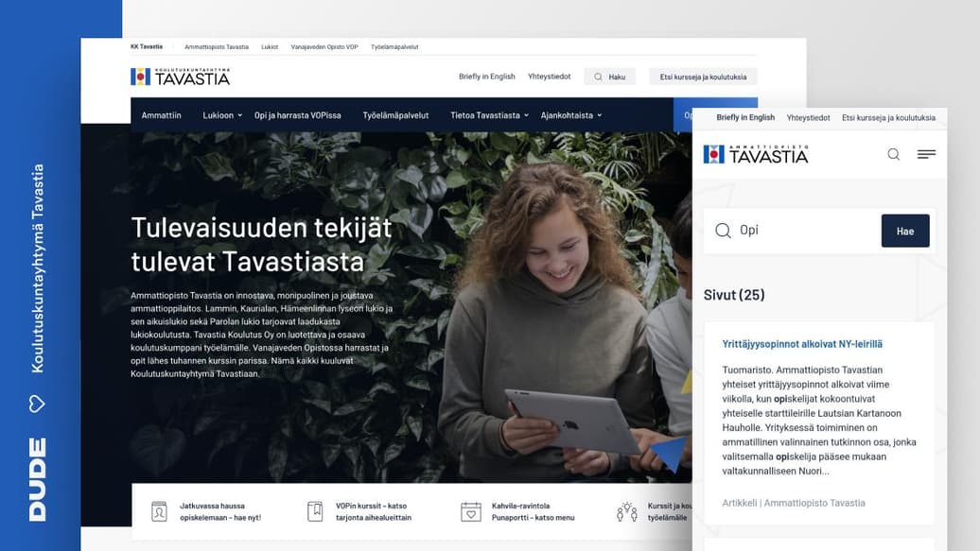Click the Tulevaisuuden tekijät hero headline
Screen dimensions: 980x551
261,245
